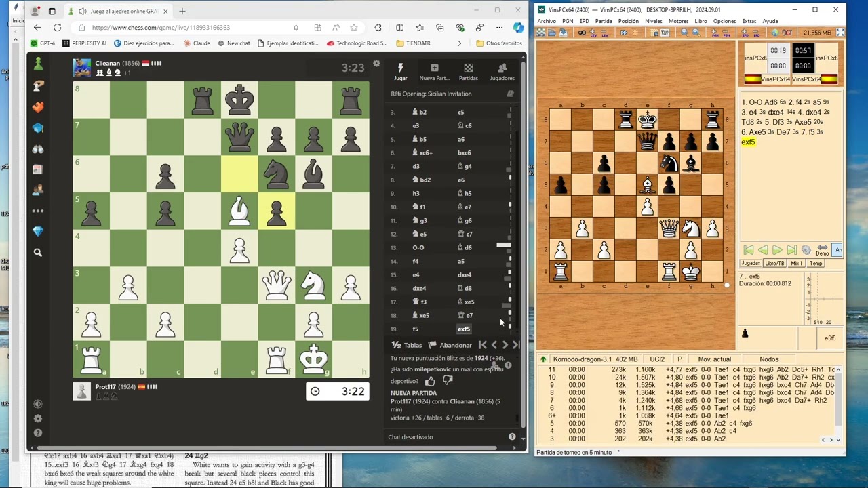Open the Partidas tab on chess.com
This screenshot has width=868, height=488.
click(468, 72)
